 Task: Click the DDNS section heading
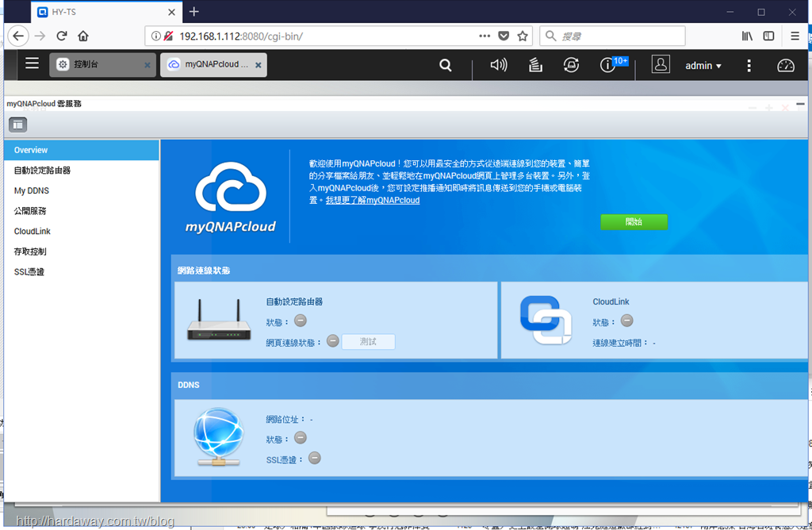pos(189,385)
